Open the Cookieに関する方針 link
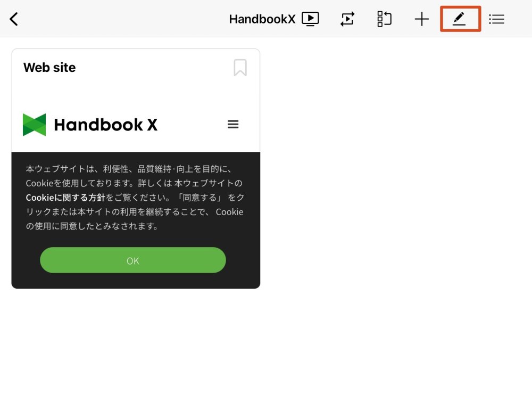The image size is (532, 401). (65, 198)
